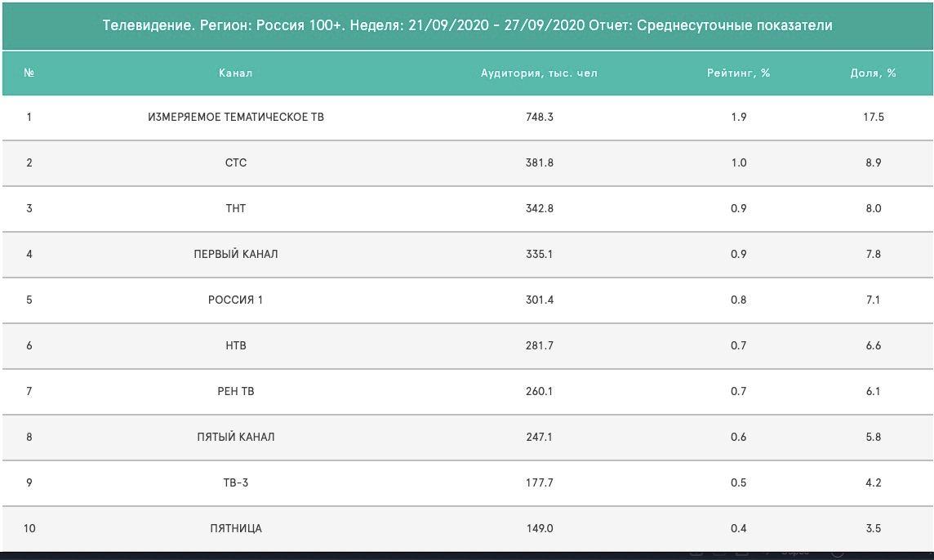Image resolution: width=934 pixels, height=560 pixels.
Task: Select the share value "5.8"
Action: tap(874, 437)
